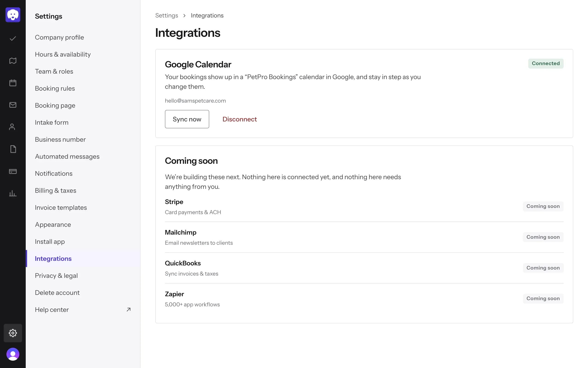This screenshot has width=588, height=368.
Task: Open the map icon in the left rail
Action: click(x=13, y=60)
